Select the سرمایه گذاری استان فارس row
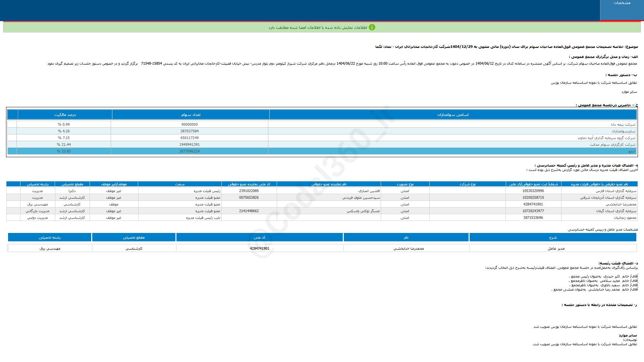The image size is (644, 362). [616, 191]
